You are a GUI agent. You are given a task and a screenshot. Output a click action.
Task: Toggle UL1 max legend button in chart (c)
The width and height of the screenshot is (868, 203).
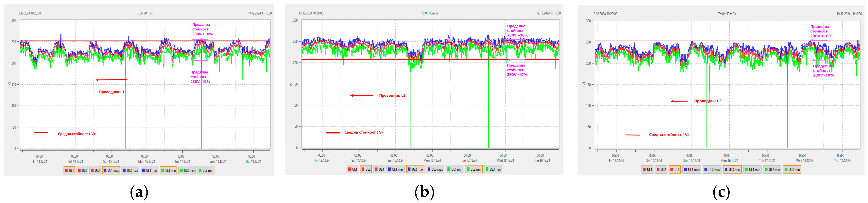click(x=691, y=170)
